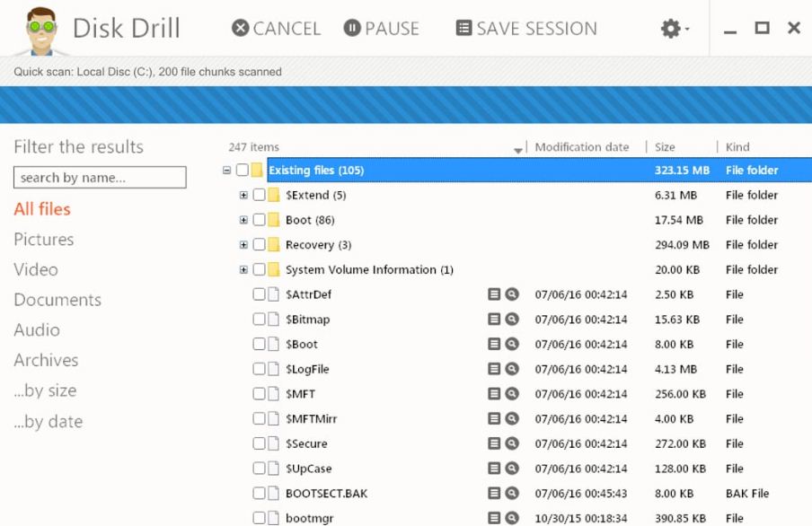The height and width of the screenshot is (526, 812).
Task: Filter results by Archives
Action: pyautogui.click(x=46, y=360)
